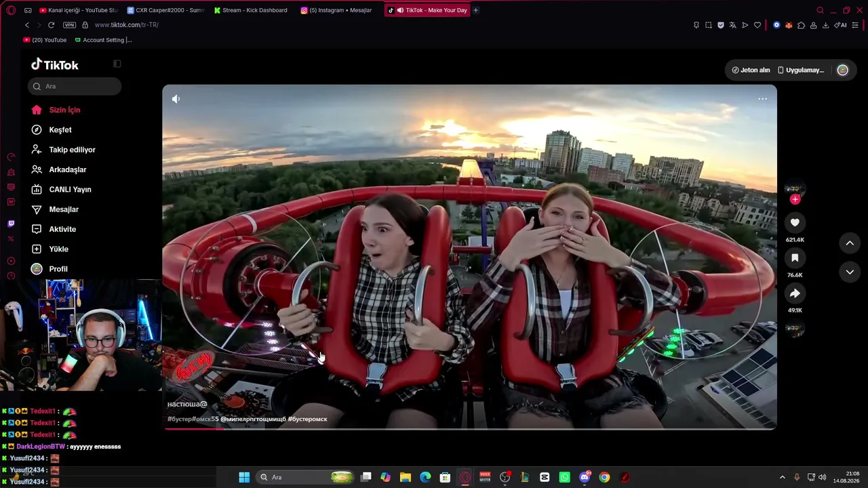This screenshot has height=488, width=868.
Task: Click the address bar URL
Action: tap(127, 25)
